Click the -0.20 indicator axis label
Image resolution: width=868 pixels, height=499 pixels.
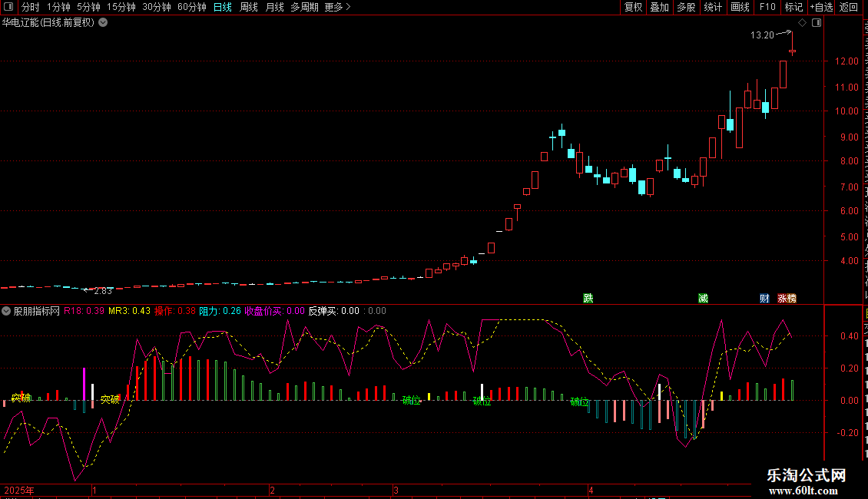[847, 433]
